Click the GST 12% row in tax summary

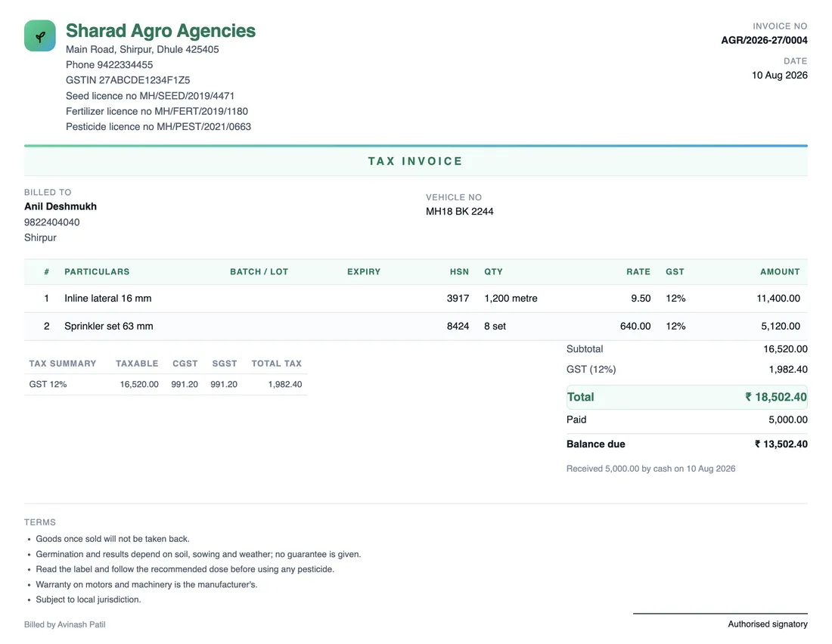tap(166, 384)
